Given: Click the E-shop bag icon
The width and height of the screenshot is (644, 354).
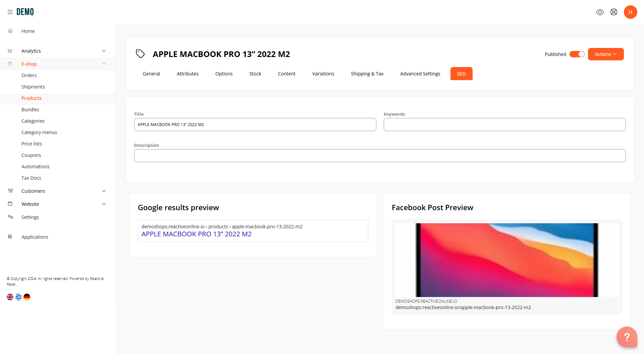Looking at the screenshot, I should tap(10, 64).
